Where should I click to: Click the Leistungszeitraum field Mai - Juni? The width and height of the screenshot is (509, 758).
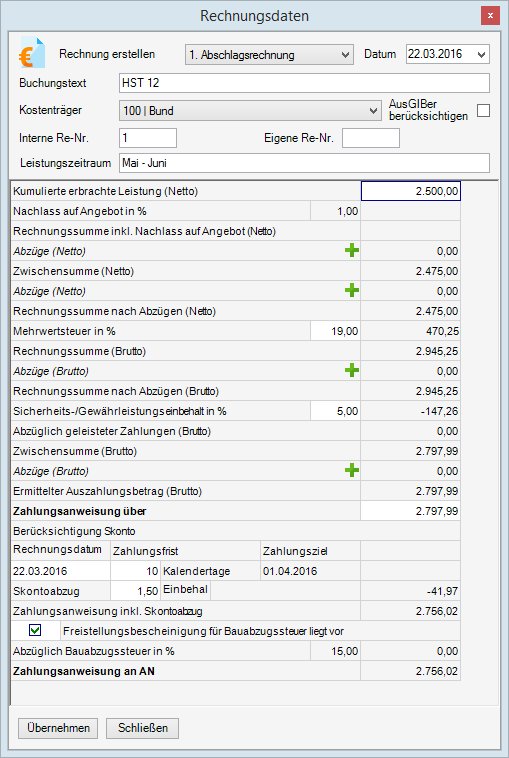pos(304,163)
